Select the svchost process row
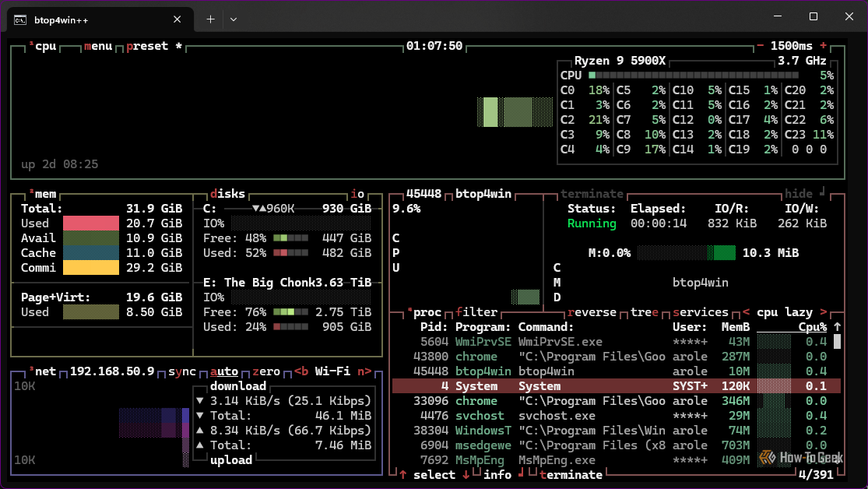The height and width of the screenshot is (489, 868). [x=616, y=416]
